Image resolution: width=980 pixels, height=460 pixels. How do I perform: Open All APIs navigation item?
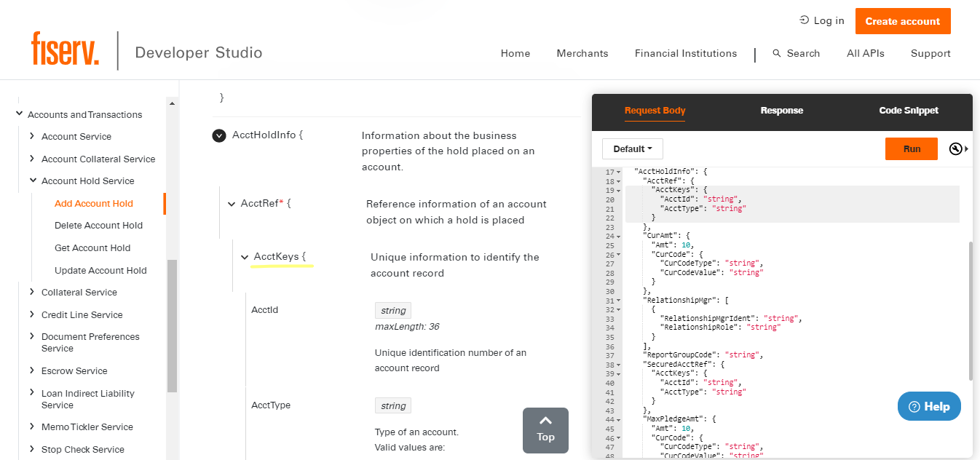(x=866, y=53)
